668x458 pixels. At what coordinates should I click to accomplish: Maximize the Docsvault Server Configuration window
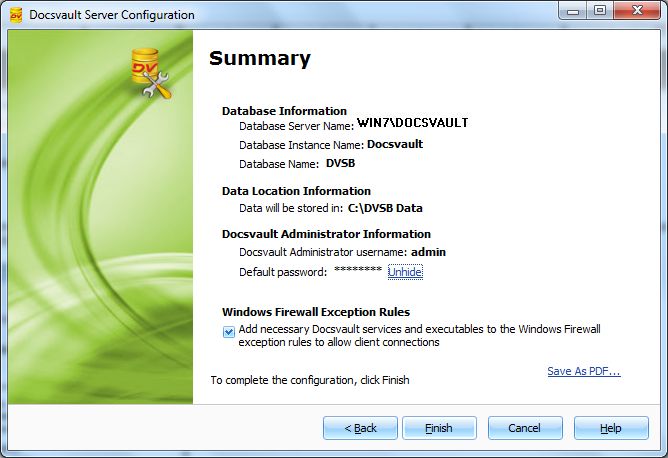[x=600, y=11]
